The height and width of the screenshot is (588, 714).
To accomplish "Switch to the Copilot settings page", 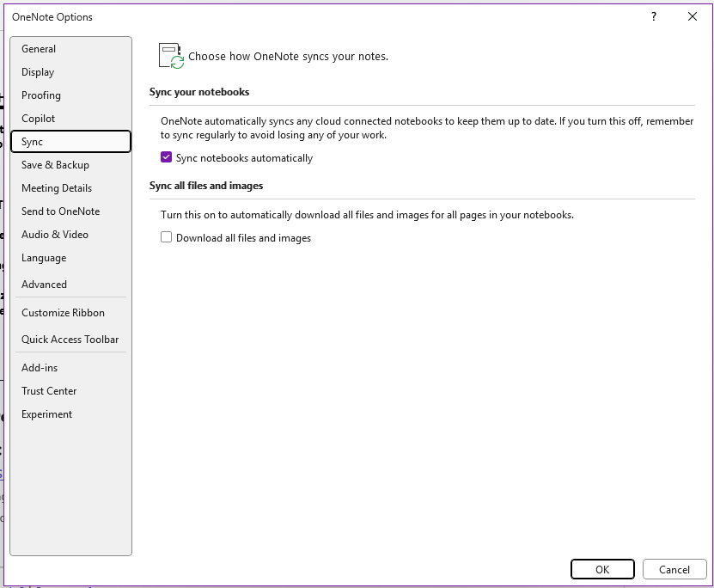I will pyautogui.click(x=37, y=118).
